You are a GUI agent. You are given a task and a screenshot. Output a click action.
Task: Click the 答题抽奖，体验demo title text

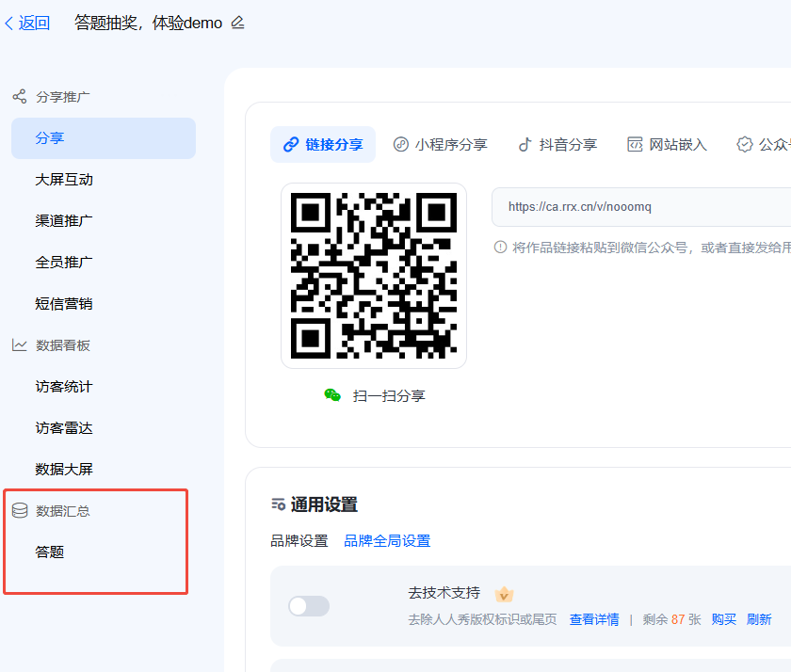point(149,24)
